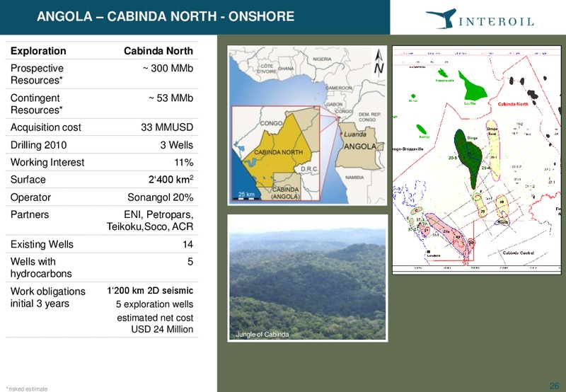Click the 'INTEROIL' company name text
566x392 pixels.
(497, 21)
